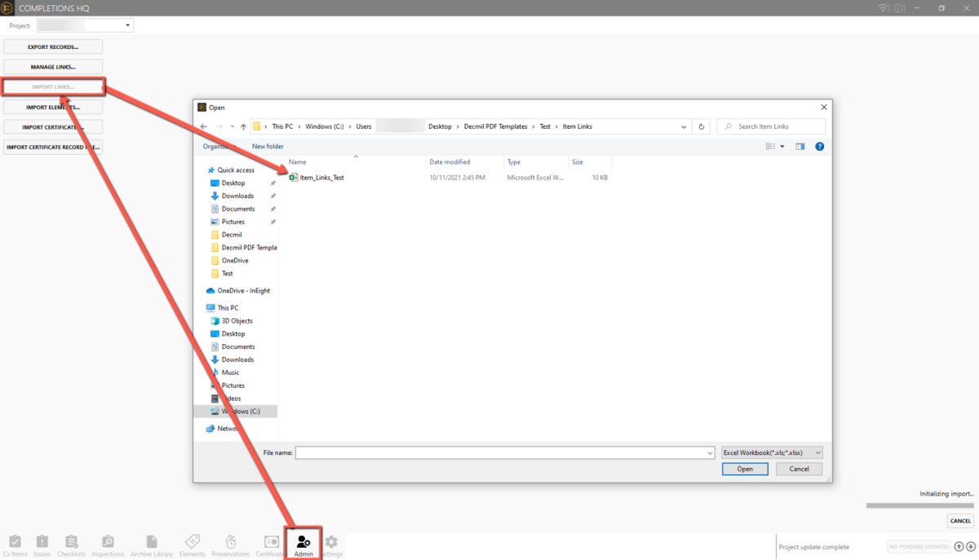Image resolution: width=979 pixels, height=560 pixels.
Task: Select Test folder in navigation pane
Action: [228, 274]
